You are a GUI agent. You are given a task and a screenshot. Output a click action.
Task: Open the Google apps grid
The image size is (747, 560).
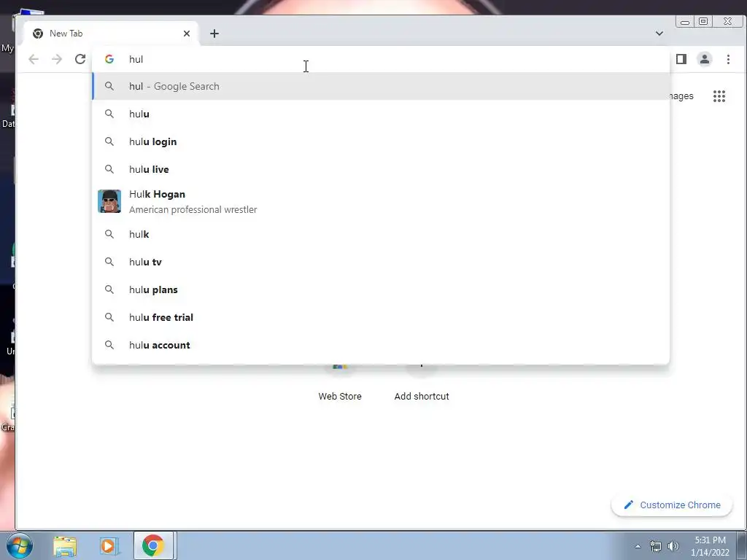719,96
